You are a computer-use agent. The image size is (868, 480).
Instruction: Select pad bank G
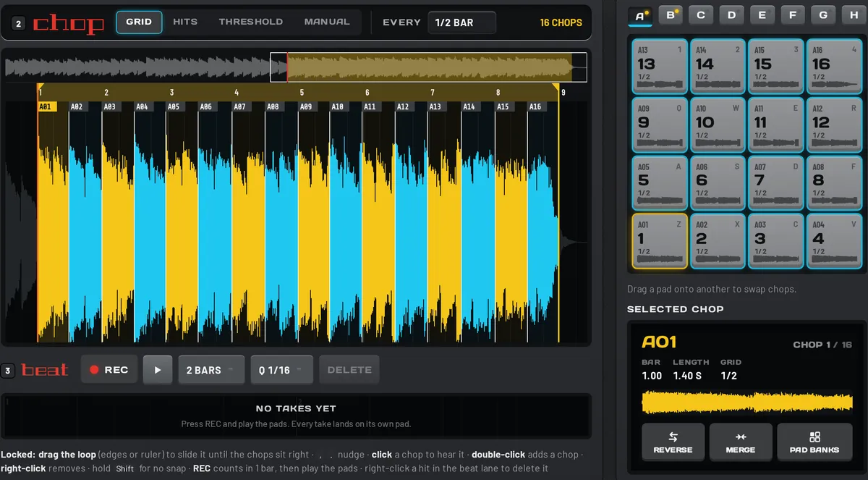pos(824,15)
